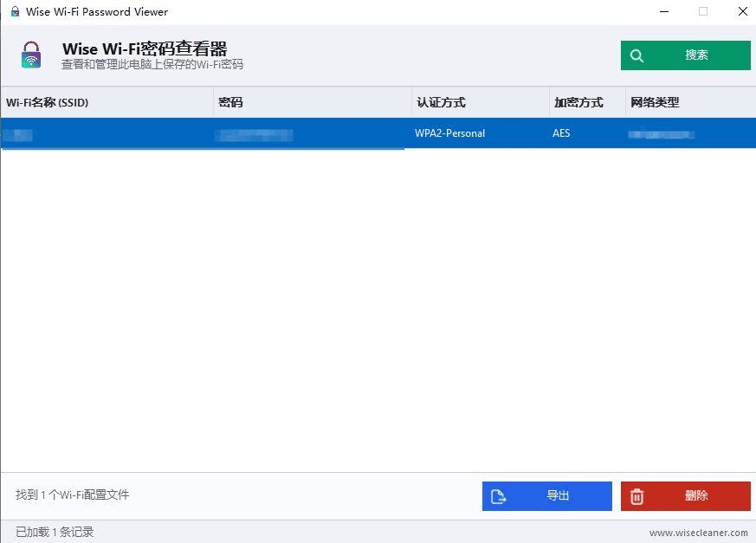756x543 pixels.
Task: Open the www.wisecleaner.com link
Action: click(x=698, y=533)
